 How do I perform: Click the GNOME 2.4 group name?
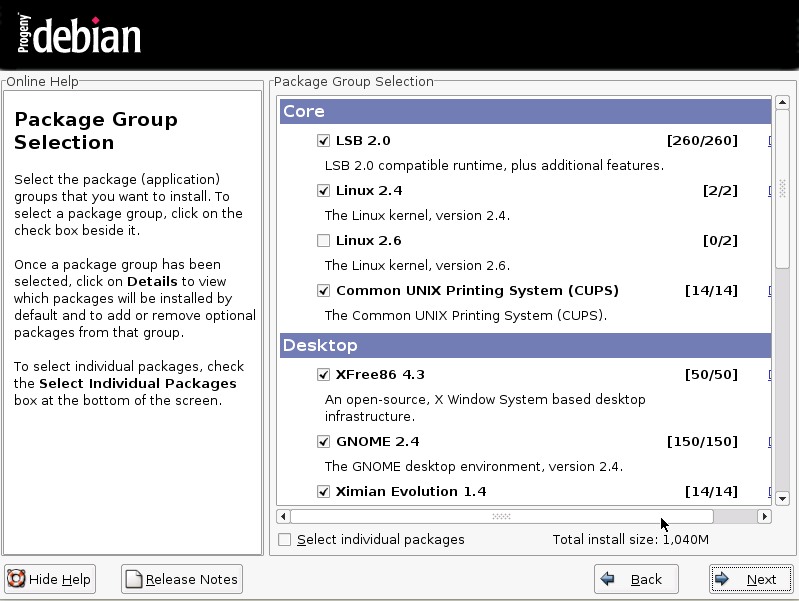[378, 441]
